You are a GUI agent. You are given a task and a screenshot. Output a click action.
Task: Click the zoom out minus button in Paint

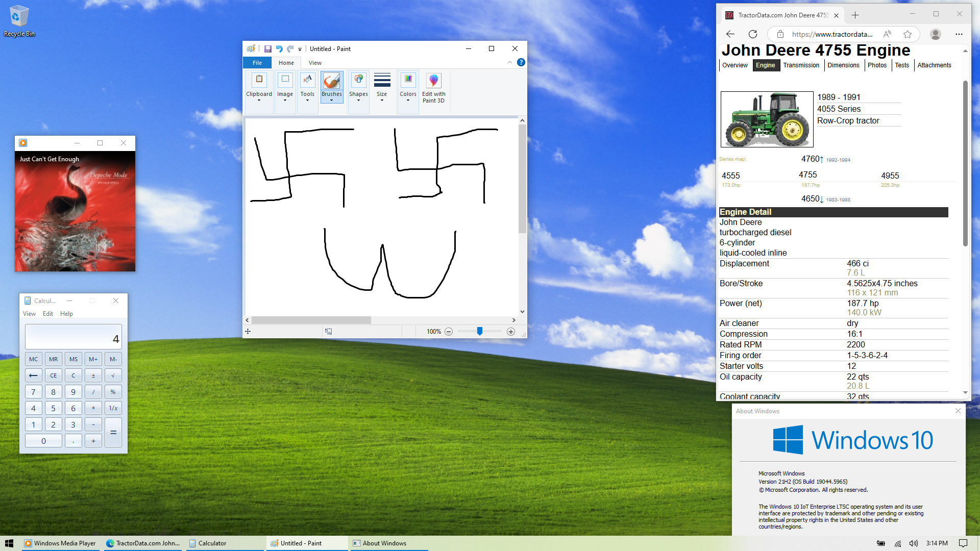click(x=449, y=332)
